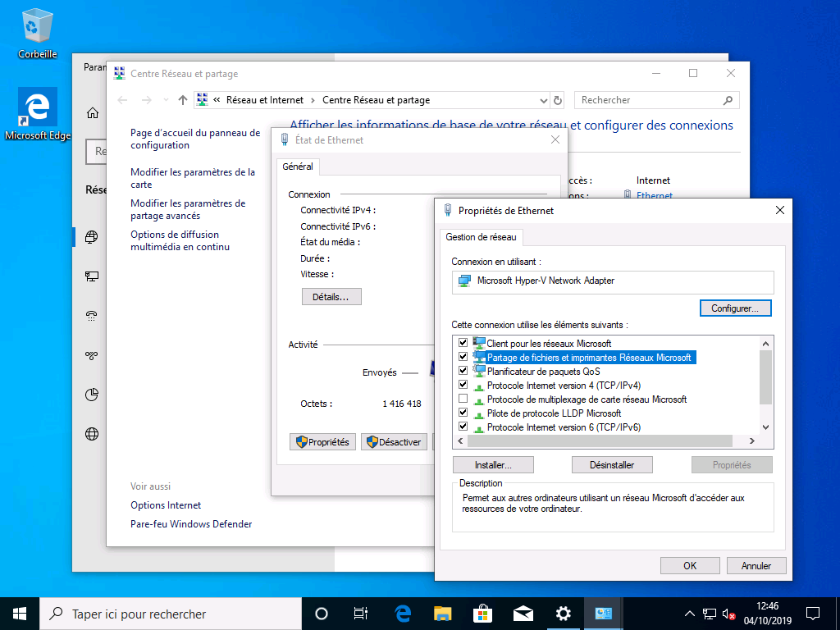
Task: Open the network tray icon
Action: (710, 614)
